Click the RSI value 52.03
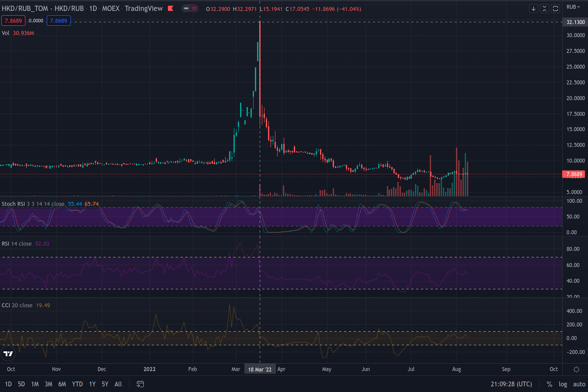The image size is (588, 392). point(42,243)
